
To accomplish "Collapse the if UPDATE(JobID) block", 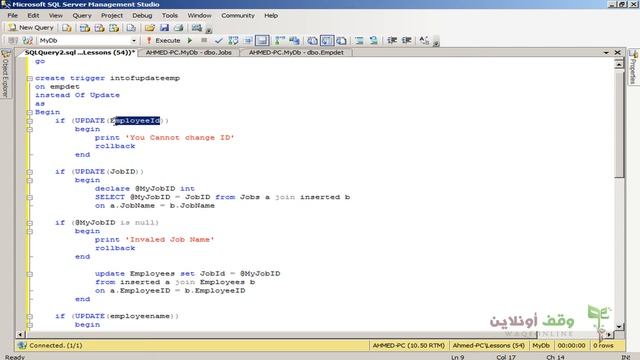I will tap(30, 172).
